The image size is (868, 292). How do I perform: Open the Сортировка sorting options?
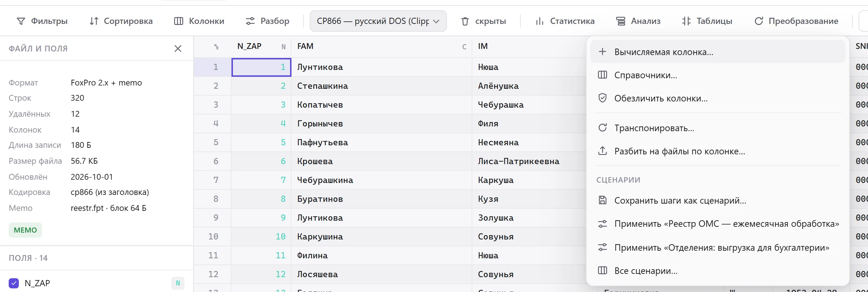point(121,21)
